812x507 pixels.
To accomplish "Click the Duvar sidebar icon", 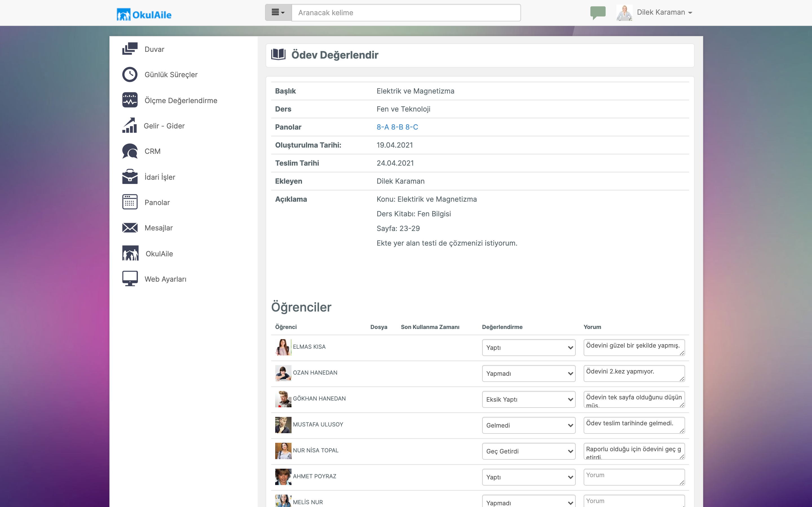I will (x=129, y=49).
